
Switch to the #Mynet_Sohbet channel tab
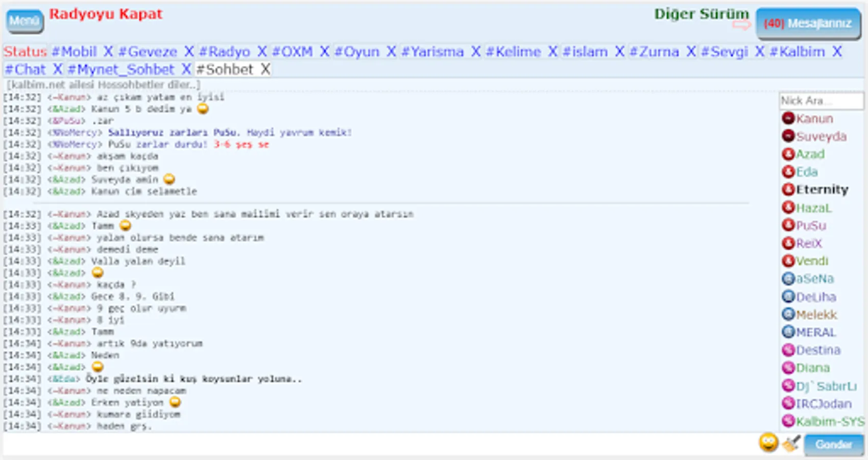121,69
